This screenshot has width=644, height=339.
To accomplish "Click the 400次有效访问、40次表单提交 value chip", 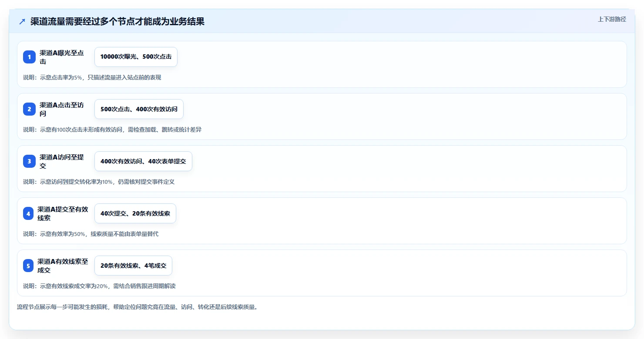I will 143,161.
